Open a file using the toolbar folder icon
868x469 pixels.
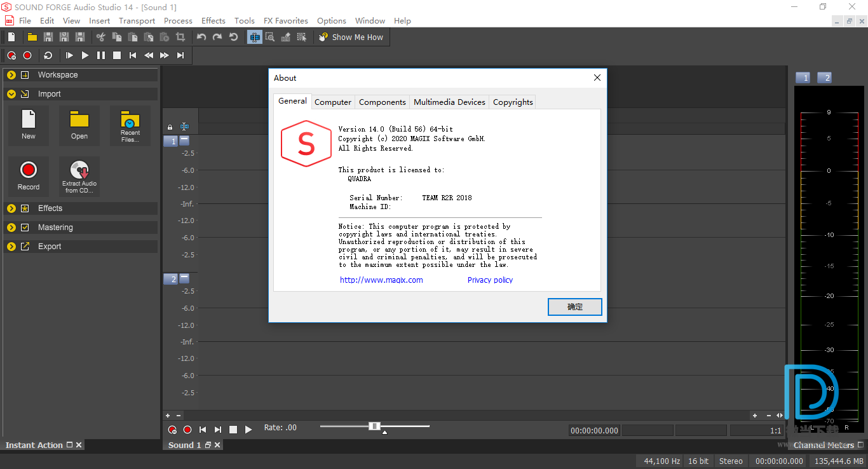click(x=32, y=37)
